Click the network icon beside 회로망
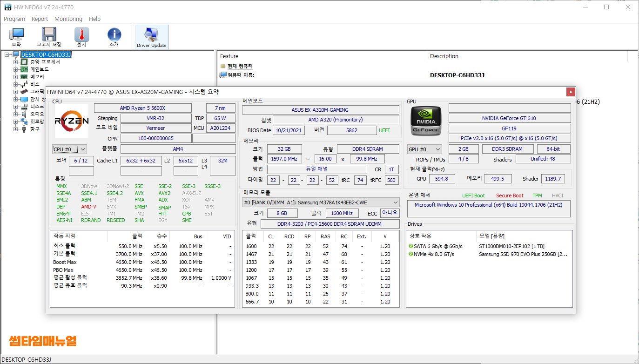 point(24,121)
